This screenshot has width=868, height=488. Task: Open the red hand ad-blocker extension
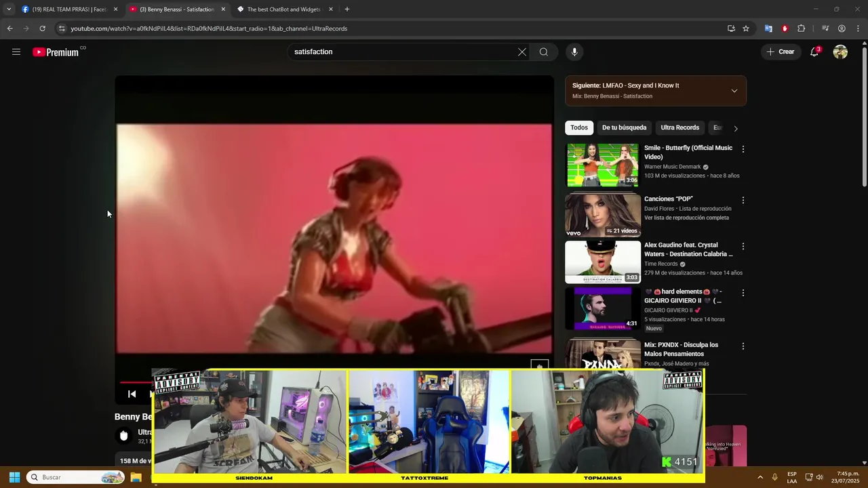[785, 28]
